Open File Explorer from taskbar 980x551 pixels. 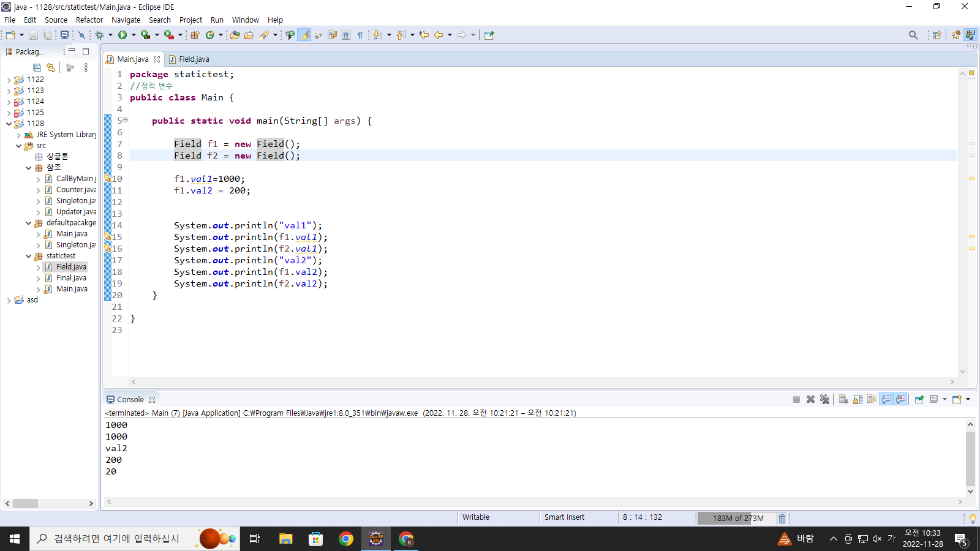pos(286,539)
